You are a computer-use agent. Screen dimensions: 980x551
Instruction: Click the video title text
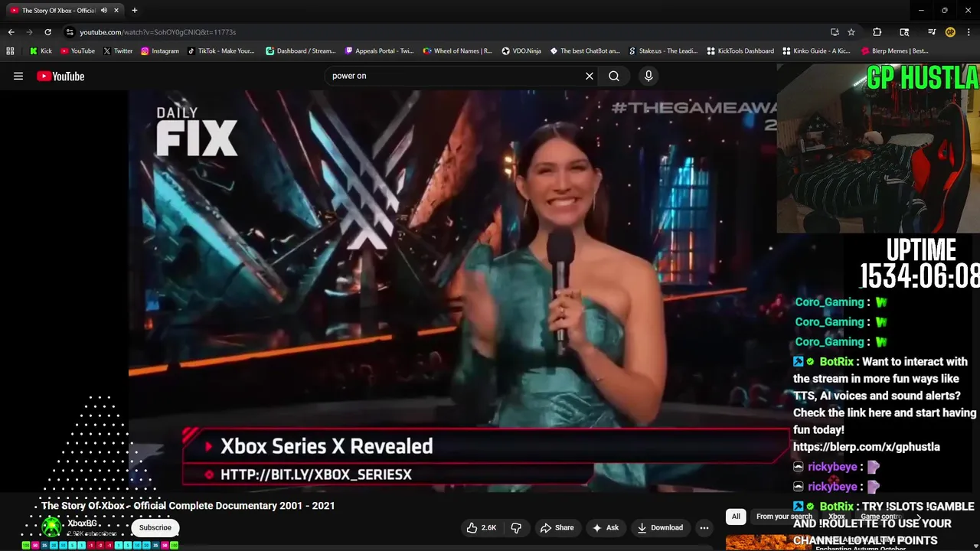point(188,506)
